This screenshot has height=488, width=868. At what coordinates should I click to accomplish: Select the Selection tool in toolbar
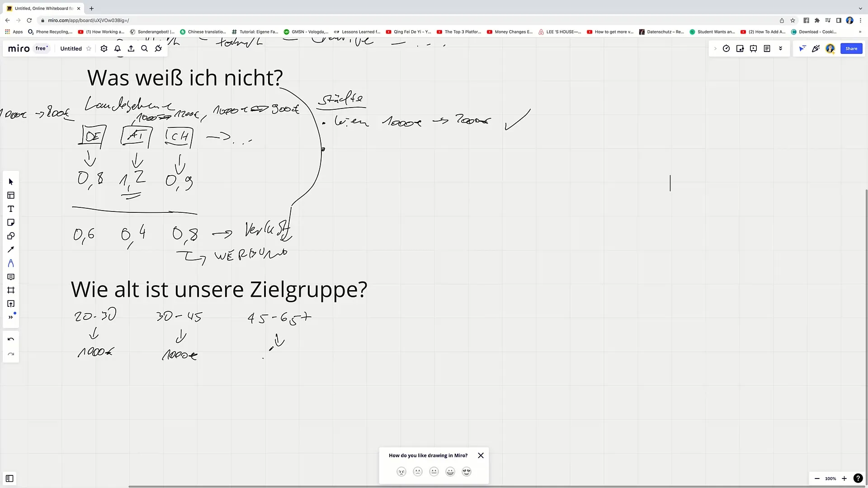[11, 182]
